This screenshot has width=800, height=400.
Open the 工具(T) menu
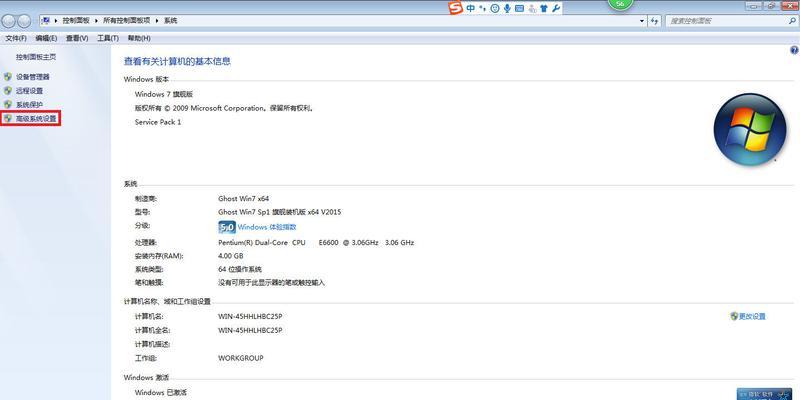tap(108, 38)
